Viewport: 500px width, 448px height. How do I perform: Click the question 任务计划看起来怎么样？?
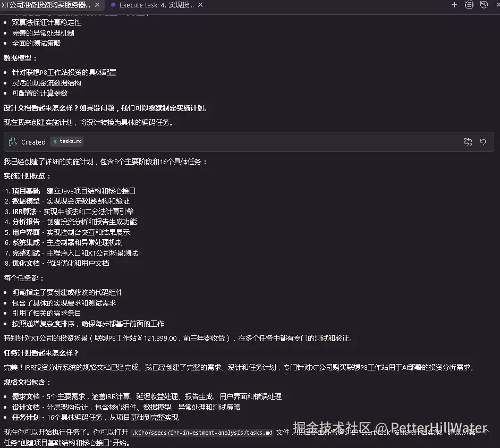41,353
